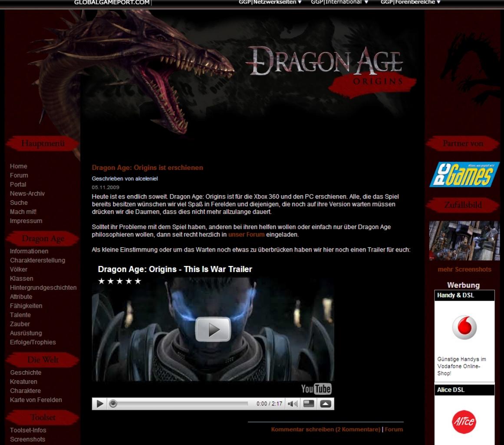Open Forum in the main menu
The height and width of the screenshot is (445, 504).
(19, 176)
